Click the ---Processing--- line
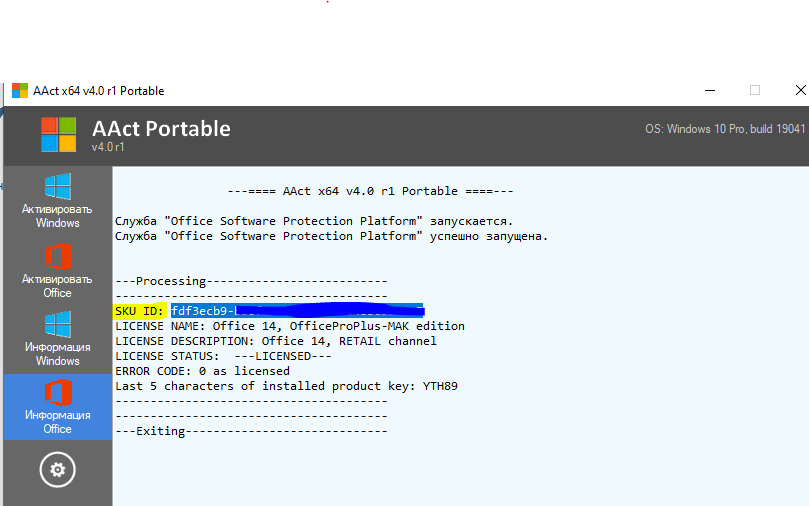 [251, 281]
